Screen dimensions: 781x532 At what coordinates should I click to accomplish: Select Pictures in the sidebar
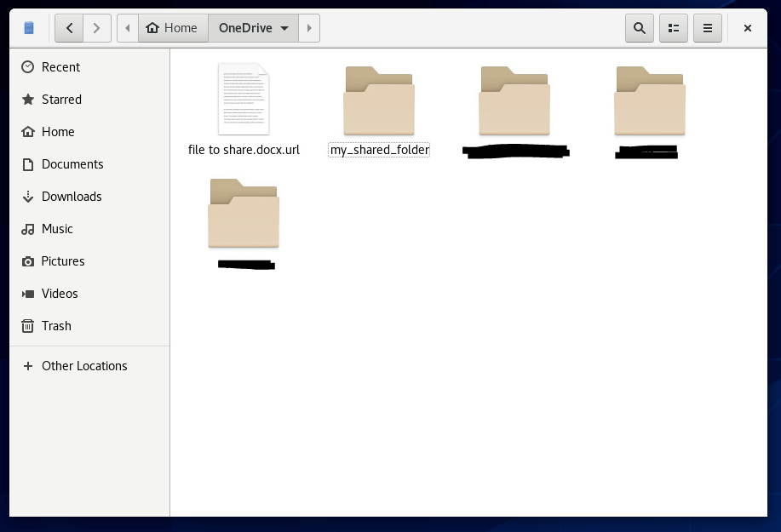[63, 261]
